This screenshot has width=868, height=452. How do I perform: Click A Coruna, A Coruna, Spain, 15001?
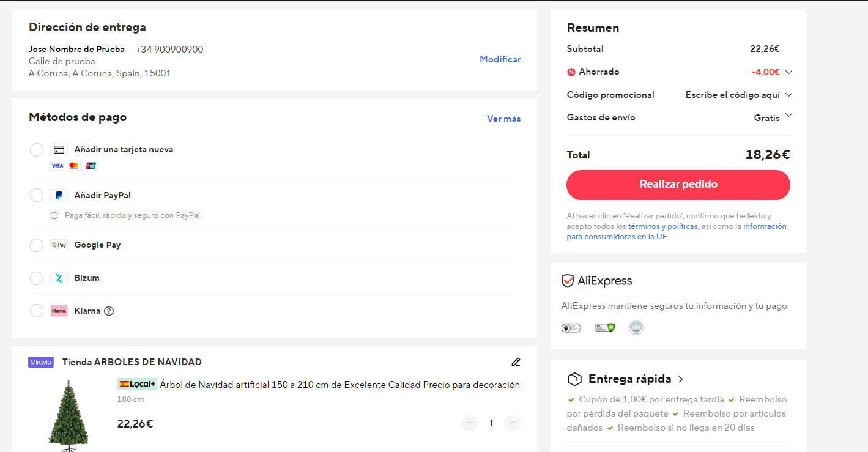100,73
